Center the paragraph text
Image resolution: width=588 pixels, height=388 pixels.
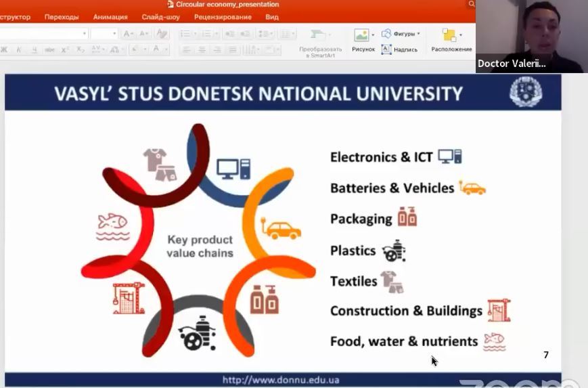click(202, 49)
